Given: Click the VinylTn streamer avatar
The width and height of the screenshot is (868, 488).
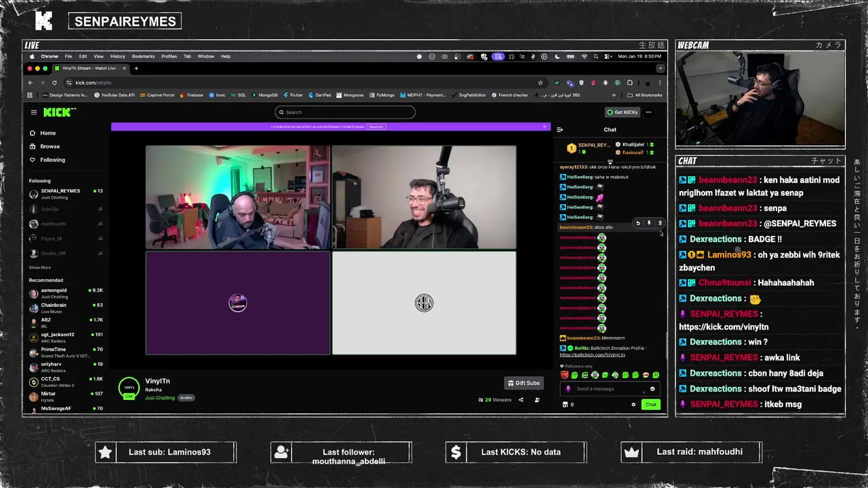Looking at the screenshot, I should [x=129, y=388].
